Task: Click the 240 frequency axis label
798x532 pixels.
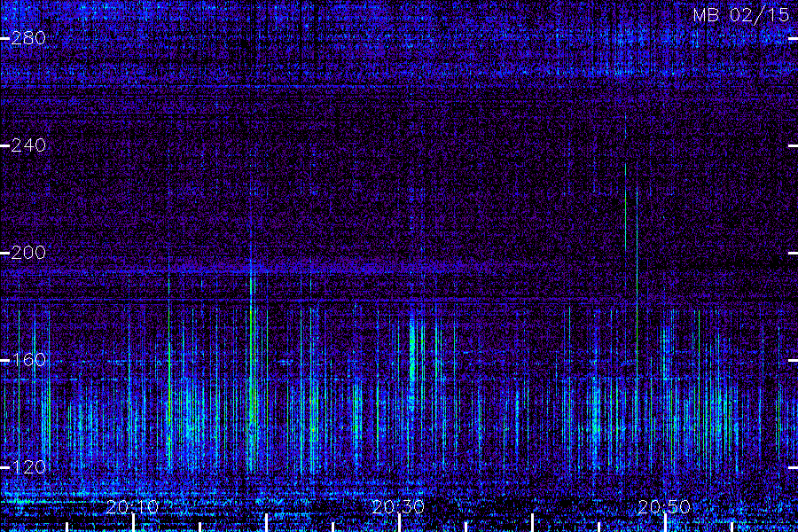Action: click(x=28, y=145)
